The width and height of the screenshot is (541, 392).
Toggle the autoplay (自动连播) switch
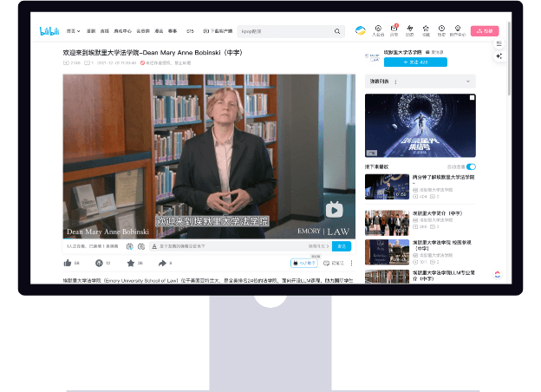(471, 167)
